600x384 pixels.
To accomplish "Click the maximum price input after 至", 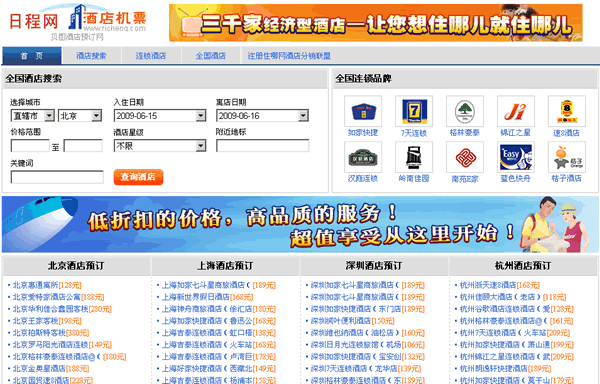I will point(83,146).
